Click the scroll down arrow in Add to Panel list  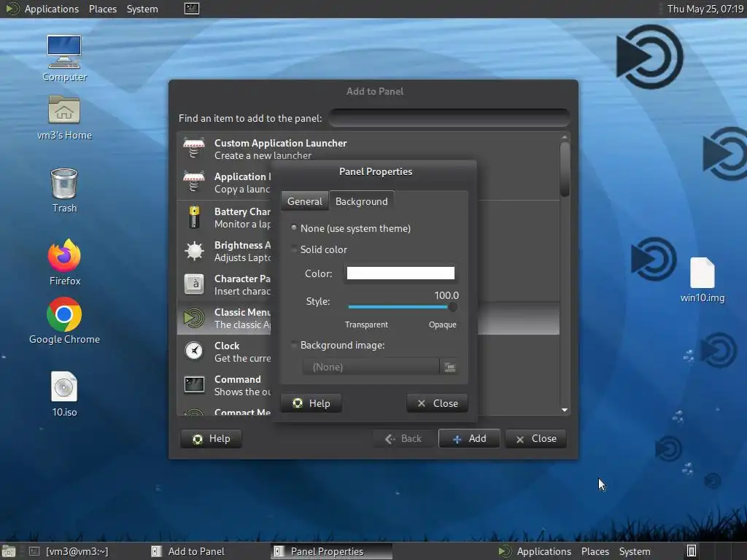(x=565, y=410)
